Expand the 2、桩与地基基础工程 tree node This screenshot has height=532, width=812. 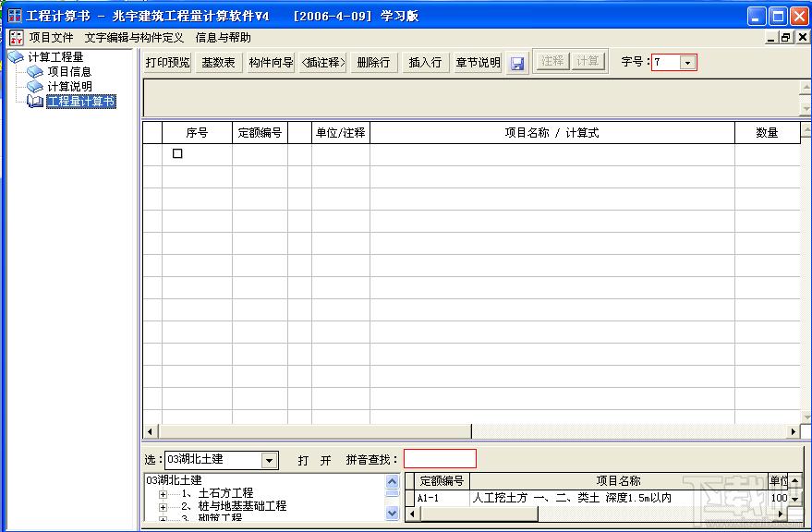pyautogui.click(x=163, y=507)
